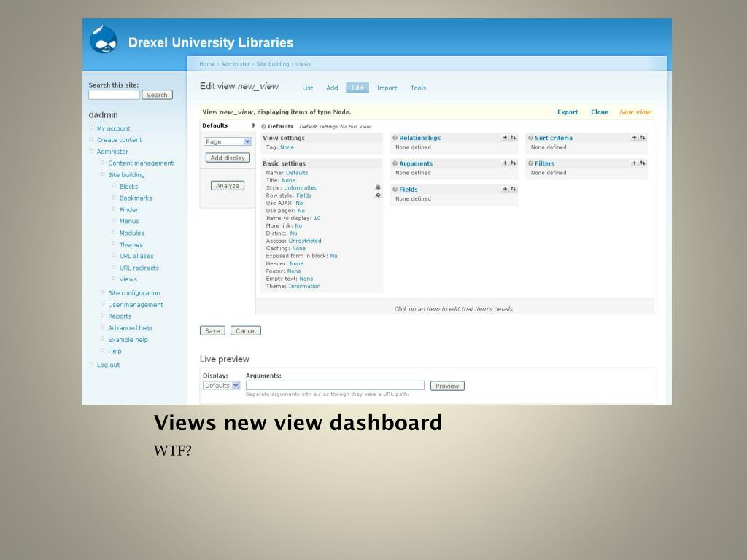This screenshot has height=560, width=747.
Task: Change Access setting Unrestricted
Action: pyautogui.click(x=305, y=241)
